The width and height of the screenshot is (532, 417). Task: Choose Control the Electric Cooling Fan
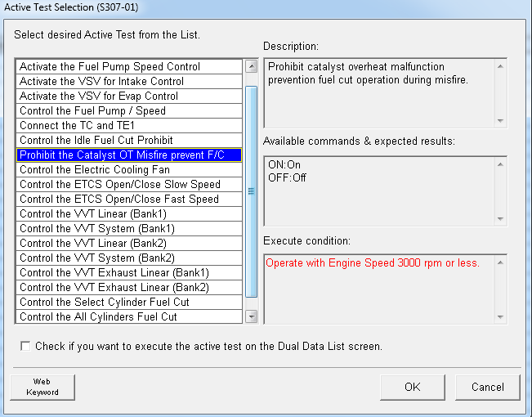95,170
